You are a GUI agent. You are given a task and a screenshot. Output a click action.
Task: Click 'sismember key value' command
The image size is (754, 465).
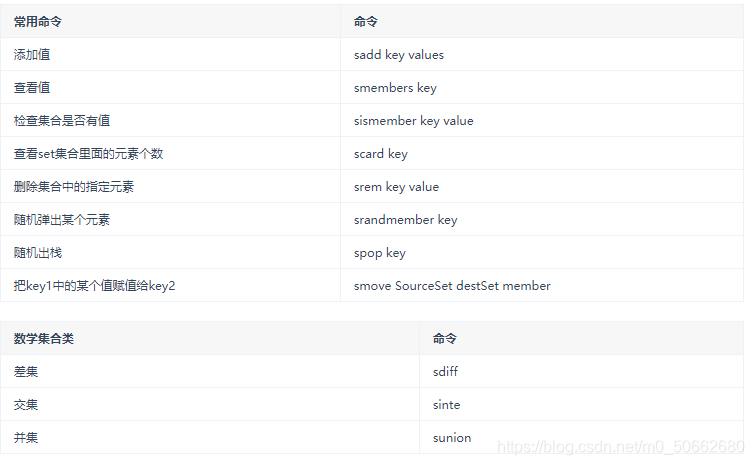[414, 121]
